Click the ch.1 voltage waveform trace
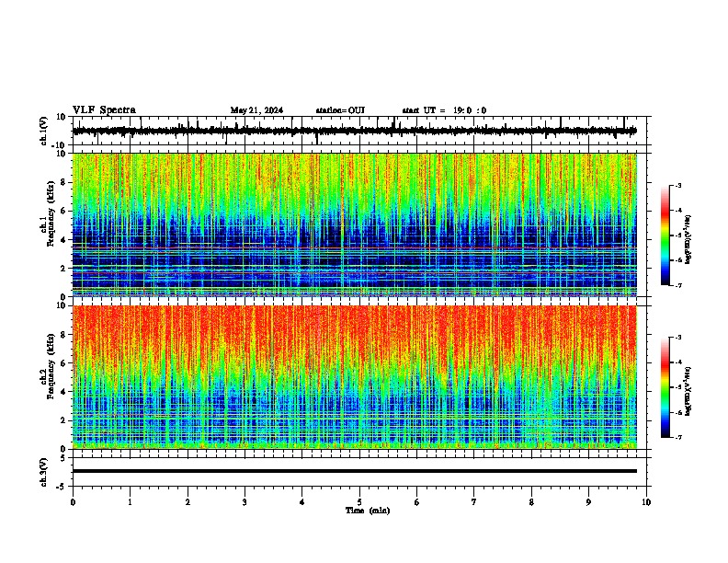 pos(355,131)
